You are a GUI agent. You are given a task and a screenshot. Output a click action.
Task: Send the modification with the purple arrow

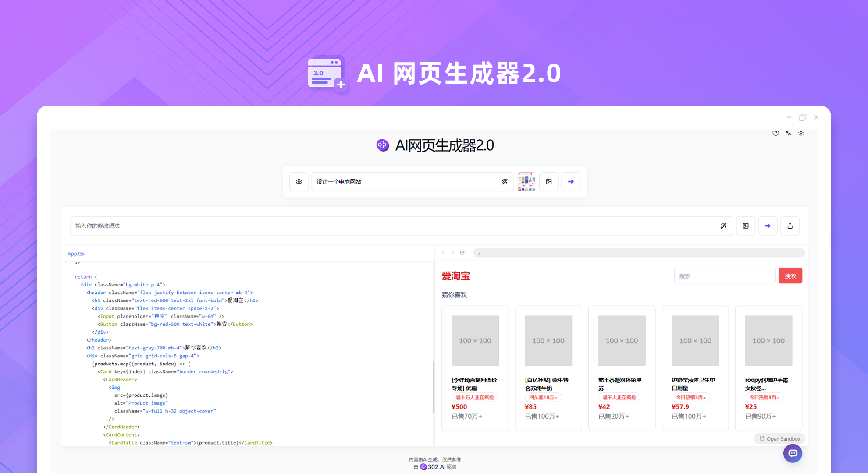pos(768,226)
